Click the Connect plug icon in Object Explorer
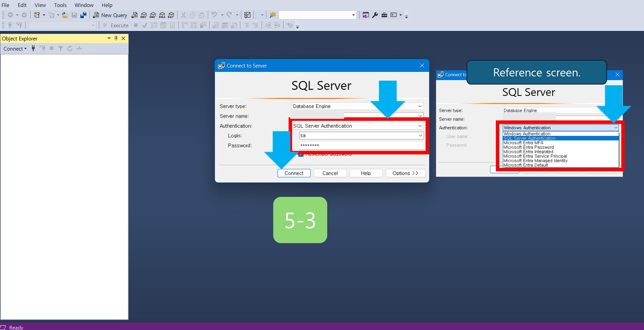 click(x=33, y=48)
